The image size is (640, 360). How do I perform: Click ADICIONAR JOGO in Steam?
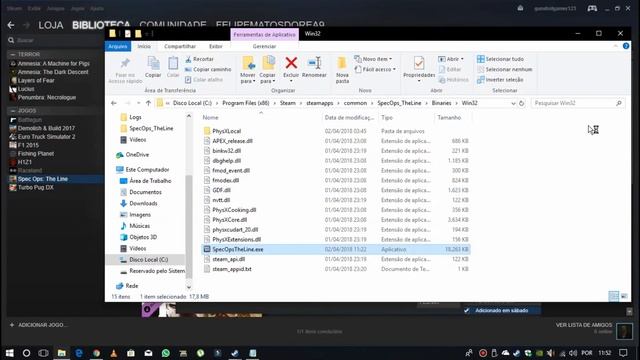(39, 325)
